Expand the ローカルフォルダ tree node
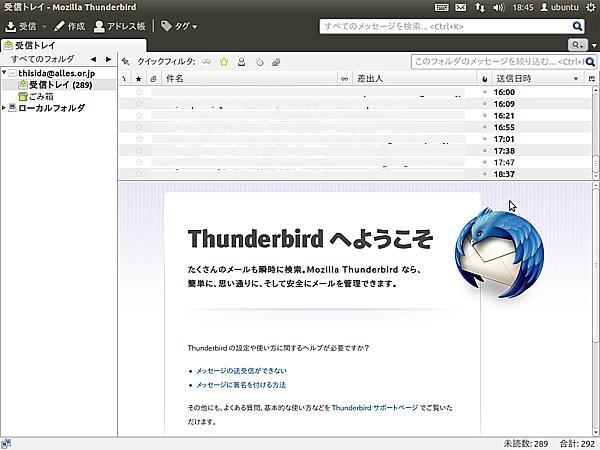This screenshot has width=600, height=450. pos(4,108)
